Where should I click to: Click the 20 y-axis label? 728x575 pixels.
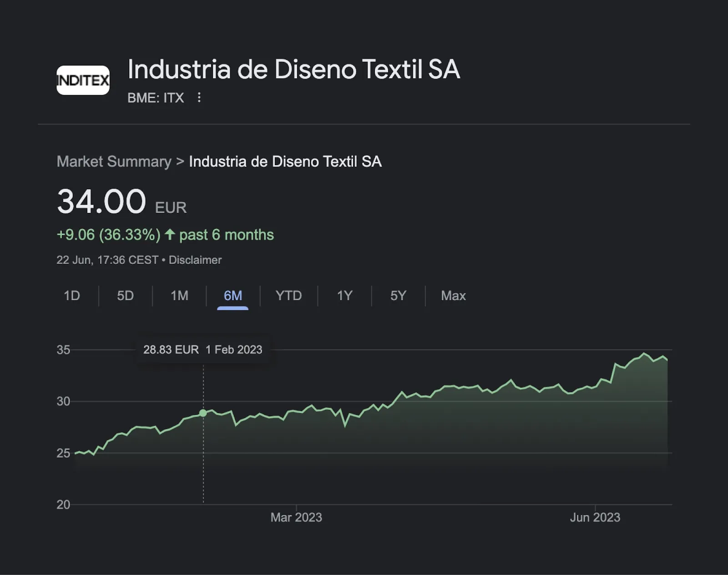(x=63, y=504)
